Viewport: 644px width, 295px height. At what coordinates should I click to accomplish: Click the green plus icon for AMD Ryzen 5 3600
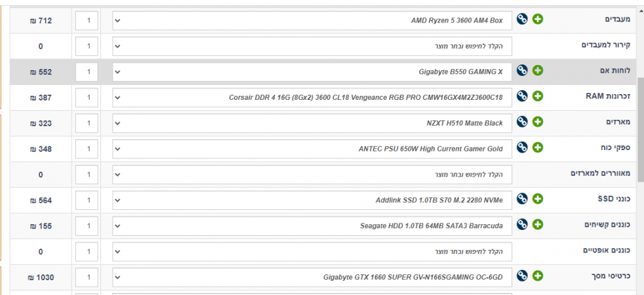click(x=538, y=19)
